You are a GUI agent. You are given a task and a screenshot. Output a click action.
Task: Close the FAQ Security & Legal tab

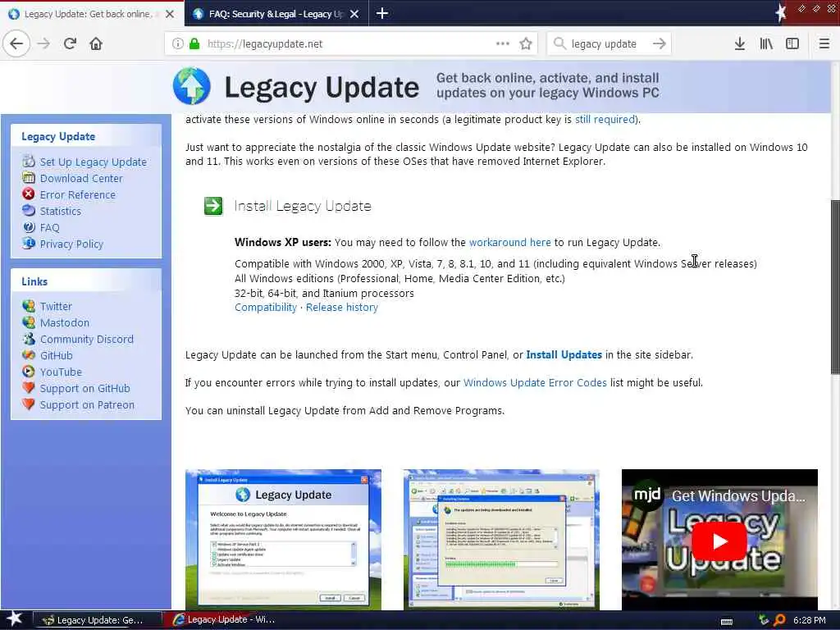tap(354, 14)
